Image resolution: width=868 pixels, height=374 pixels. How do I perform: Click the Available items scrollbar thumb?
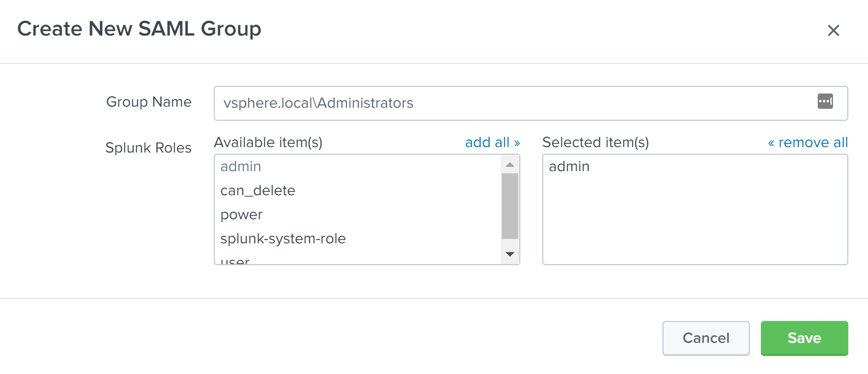509,206
